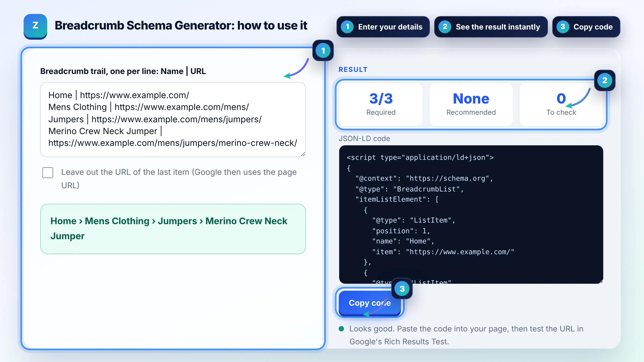This screenshot has width=644, height=362.
Task: Click the Z logo icon
Action: click(35, 26)
